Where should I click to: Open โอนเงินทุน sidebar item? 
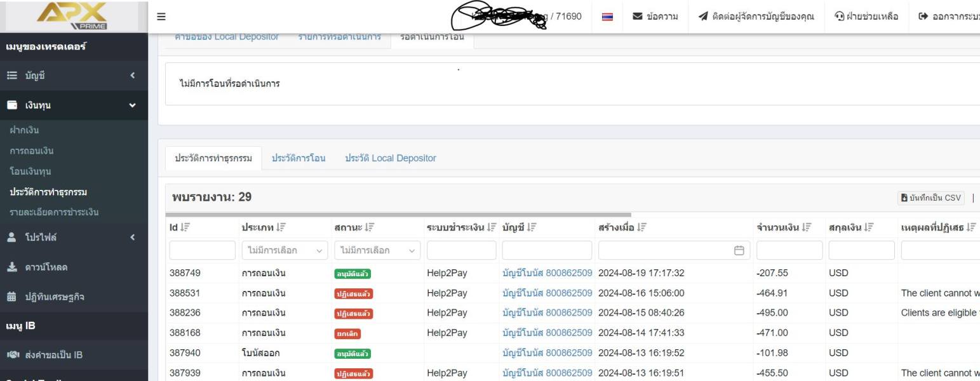coord(30,171)
